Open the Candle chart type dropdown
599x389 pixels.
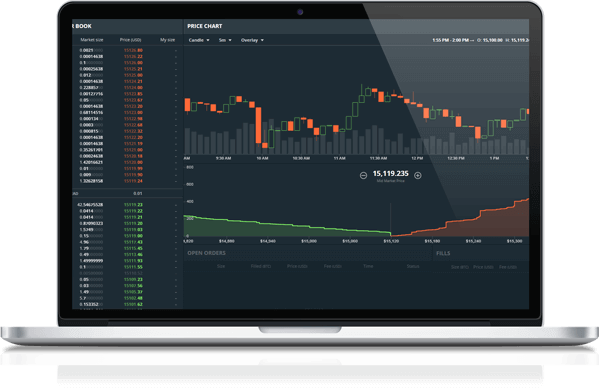199,40
